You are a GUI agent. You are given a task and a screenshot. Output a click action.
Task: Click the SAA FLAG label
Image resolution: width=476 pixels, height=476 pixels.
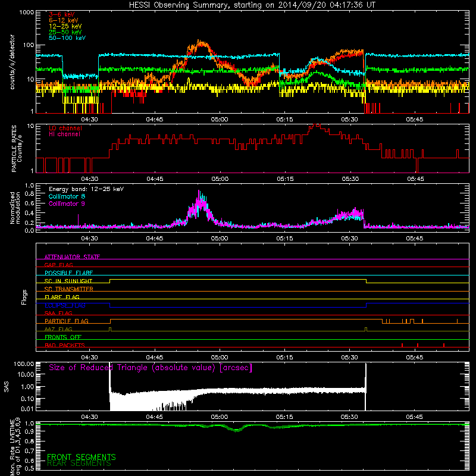point(58,313)
